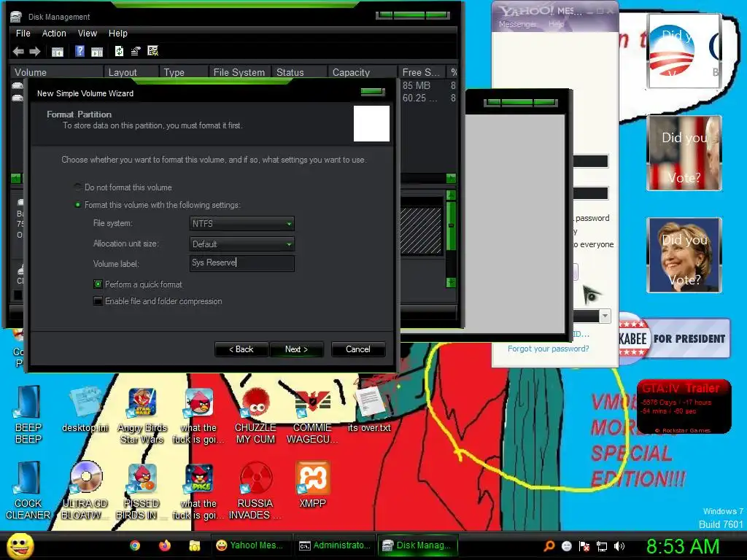Select Format this volume with following settings

[x=158, y=205]
